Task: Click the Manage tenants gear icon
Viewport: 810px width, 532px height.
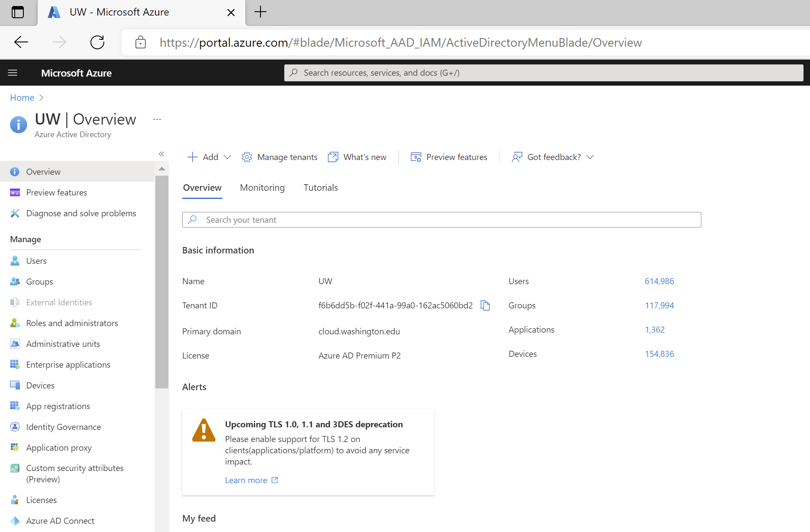Action: click(x=247, y=157)
